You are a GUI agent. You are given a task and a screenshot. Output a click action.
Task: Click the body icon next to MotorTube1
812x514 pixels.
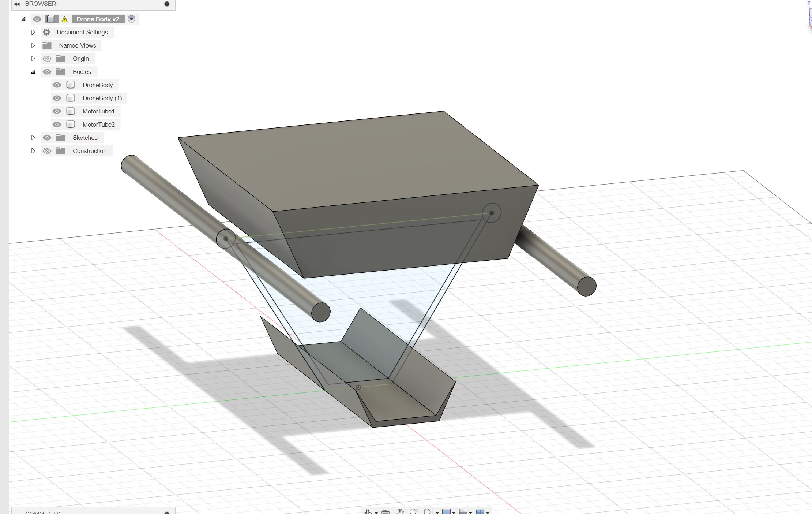click(71, 111)
